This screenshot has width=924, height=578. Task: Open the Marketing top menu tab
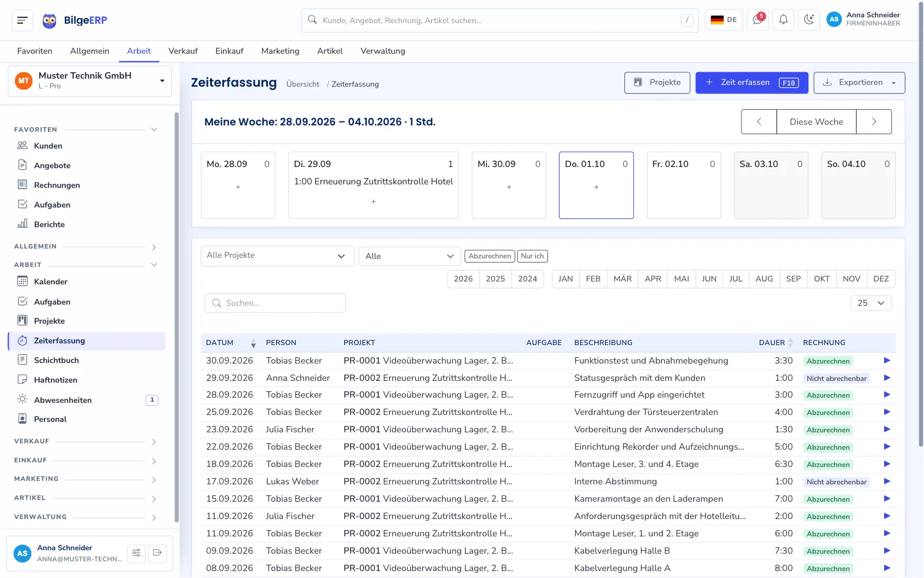[x=280, y=51]
